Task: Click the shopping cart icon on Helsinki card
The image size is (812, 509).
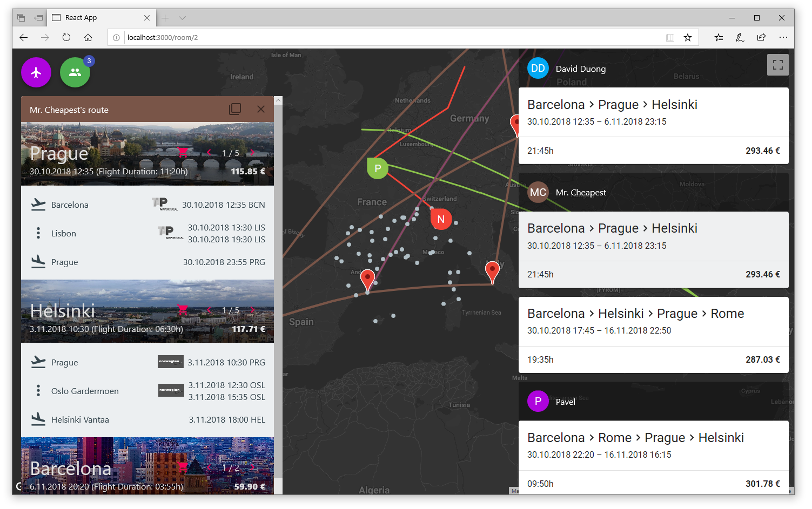Action: point(183,310)
